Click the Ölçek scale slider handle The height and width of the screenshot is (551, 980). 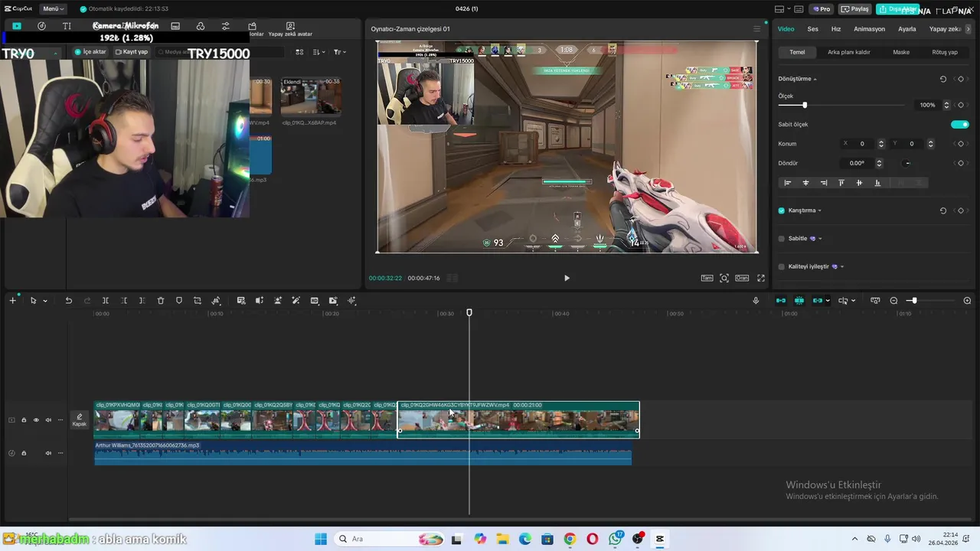point(804,105)
